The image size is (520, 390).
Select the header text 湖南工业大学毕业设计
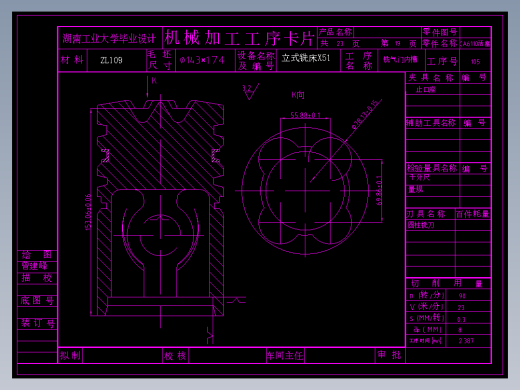click(109, 39)
